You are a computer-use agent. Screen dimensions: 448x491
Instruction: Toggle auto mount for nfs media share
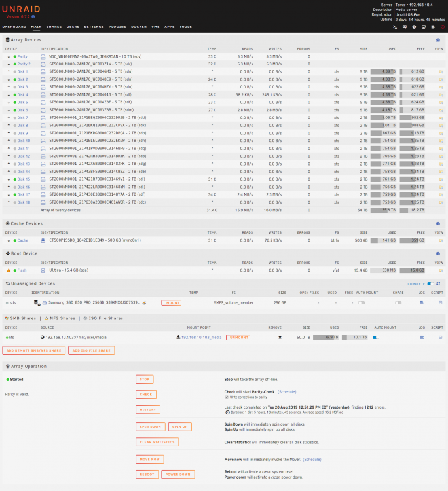[x=376, y=338]
